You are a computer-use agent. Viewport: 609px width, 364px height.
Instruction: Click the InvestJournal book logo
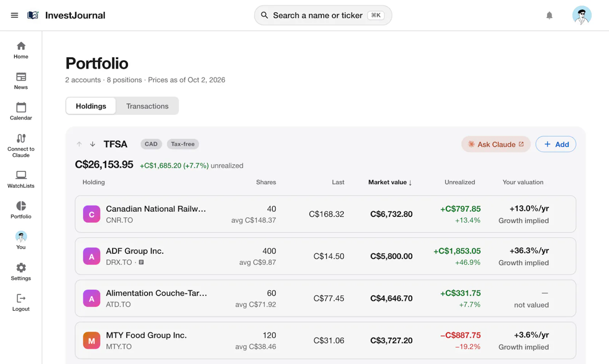[33, 15]
